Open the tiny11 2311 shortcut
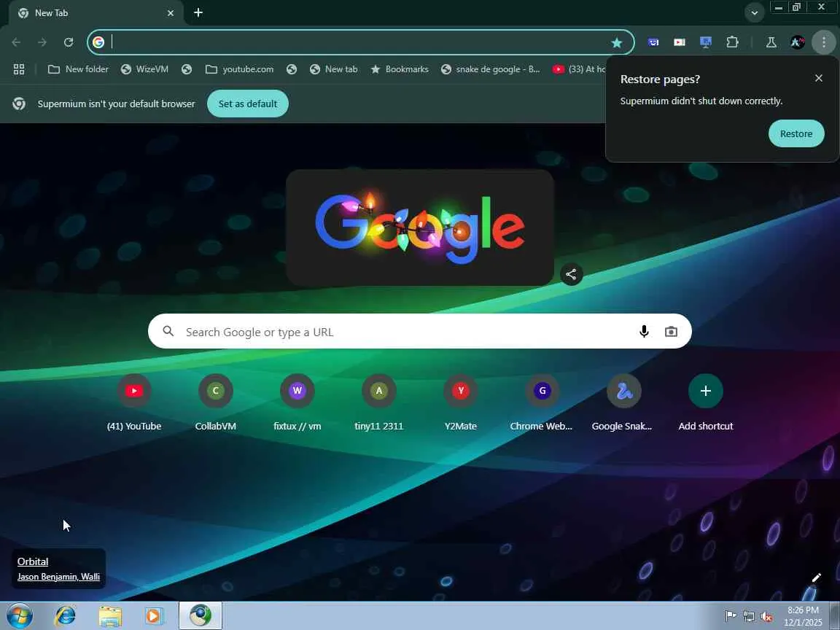The height and width of the screenshot is (630, 840). tap(378, 403)
